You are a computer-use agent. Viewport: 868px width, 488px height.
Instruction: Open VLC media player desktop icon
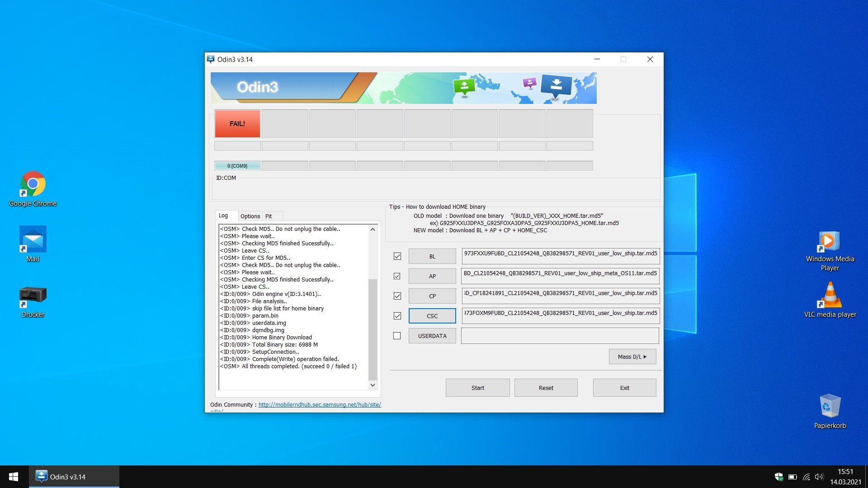pos(830,300)
